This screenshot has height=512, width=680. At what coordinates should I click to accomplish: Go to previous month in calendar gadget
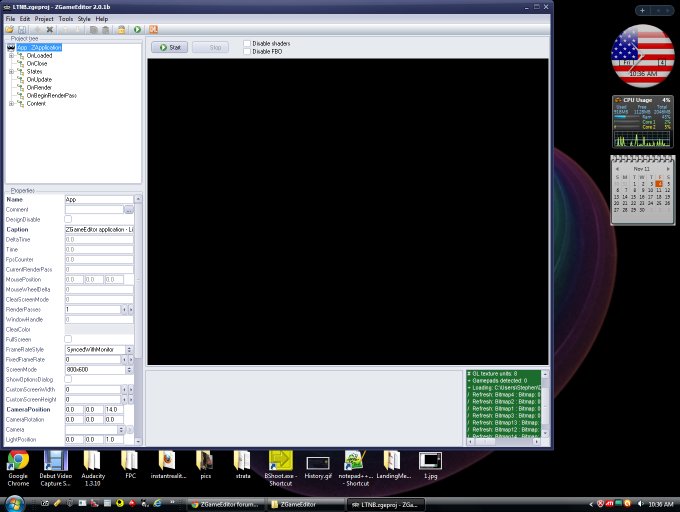617,168
